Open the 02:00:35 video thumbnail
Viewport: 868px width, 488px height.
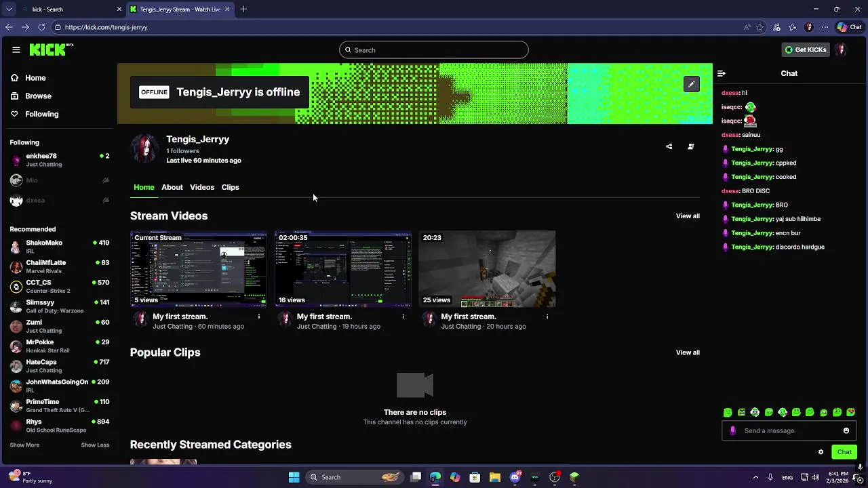342,269
